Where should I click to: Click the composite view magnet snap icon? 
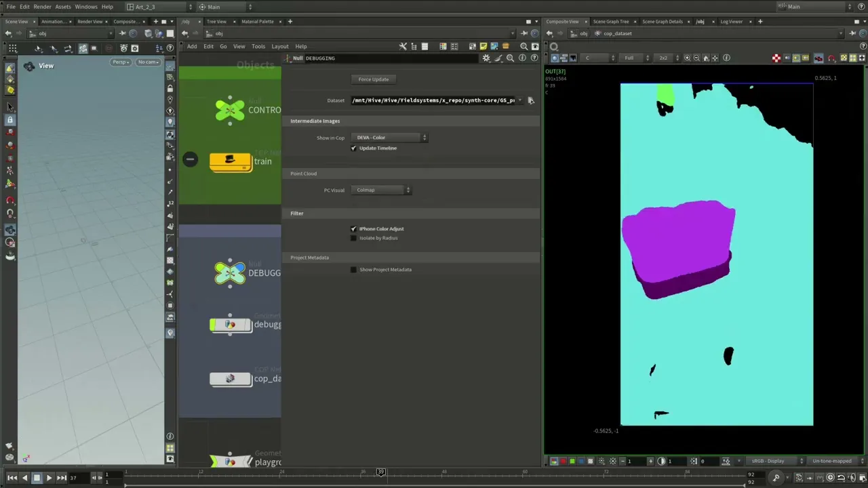click(x=832, y=58)
